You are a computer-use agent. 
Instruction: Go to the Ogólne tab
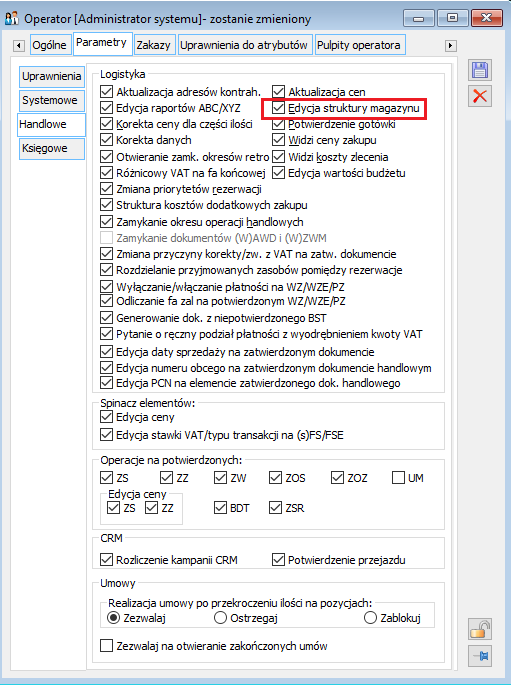[x=49, y=45]
